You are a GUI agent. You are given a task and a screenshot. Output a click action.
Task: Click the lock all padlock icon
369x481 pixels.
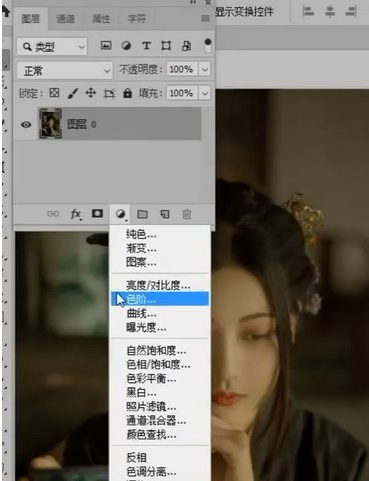[127, 93]
